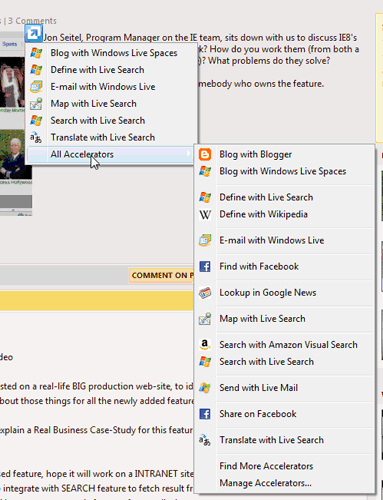Click translate icon beside Translate with Live Search in first menu
This screenshot has height=500, width=383.
click(x=36, y=137)
